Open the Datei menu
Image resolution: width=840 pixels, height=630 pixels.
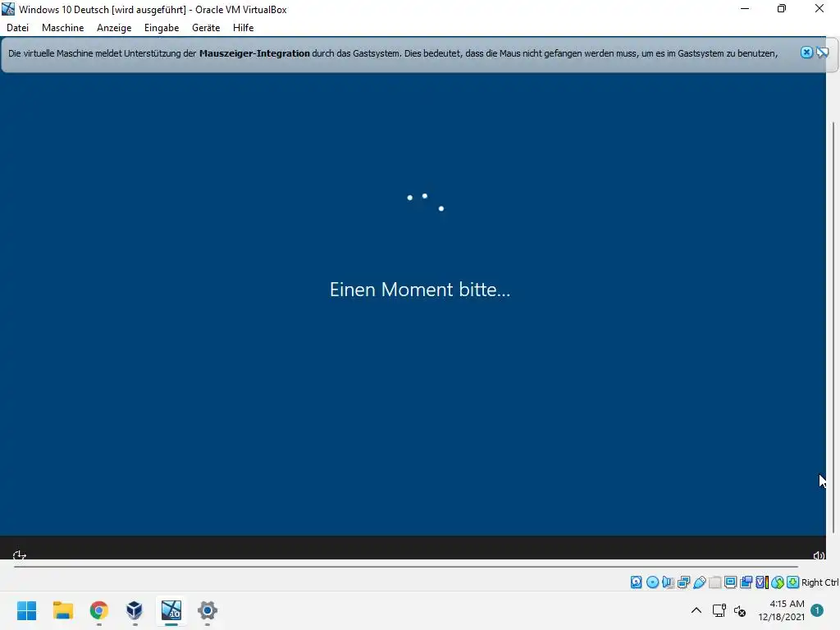pos(18,28)
